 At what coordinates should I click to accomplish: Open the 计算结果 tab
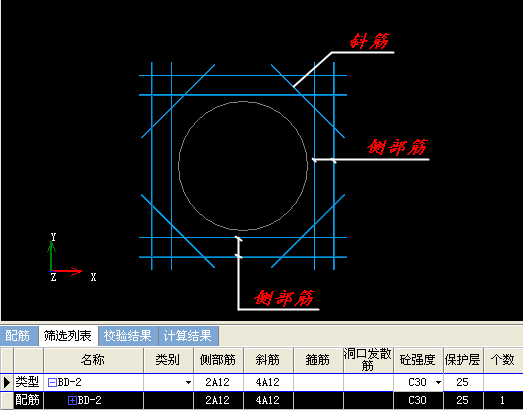coord(188,336)
